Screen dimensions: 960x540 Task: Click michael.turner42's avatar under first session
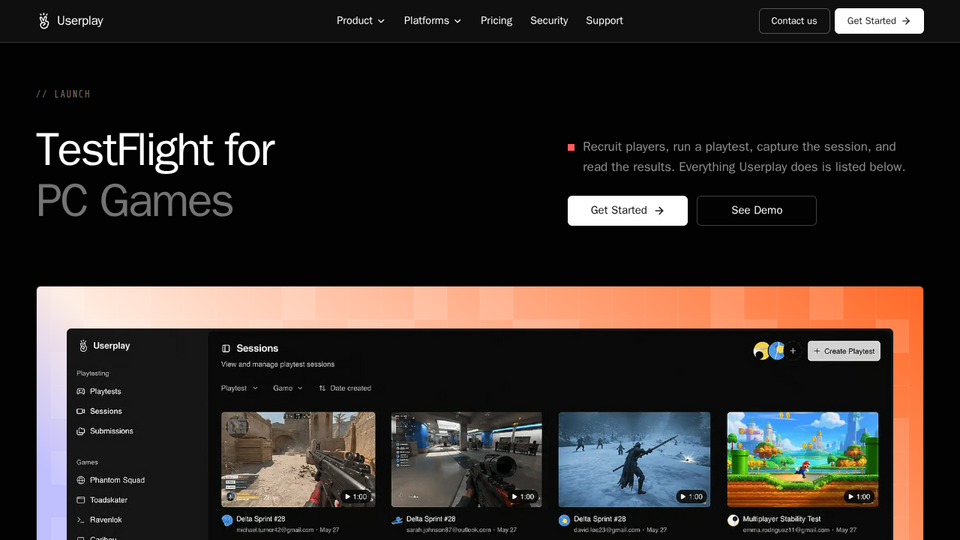[227, 520]
